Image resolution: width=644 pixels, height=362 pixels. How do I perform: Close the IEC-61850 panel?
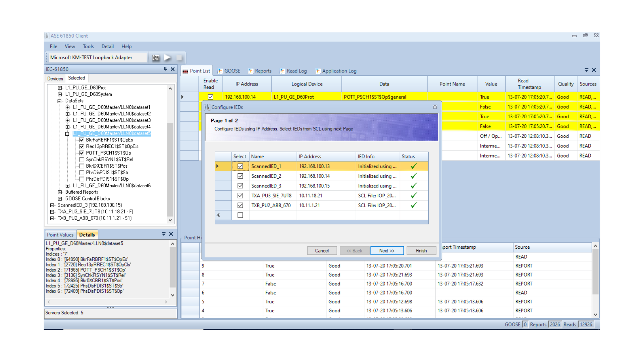(x=173, y=69)
